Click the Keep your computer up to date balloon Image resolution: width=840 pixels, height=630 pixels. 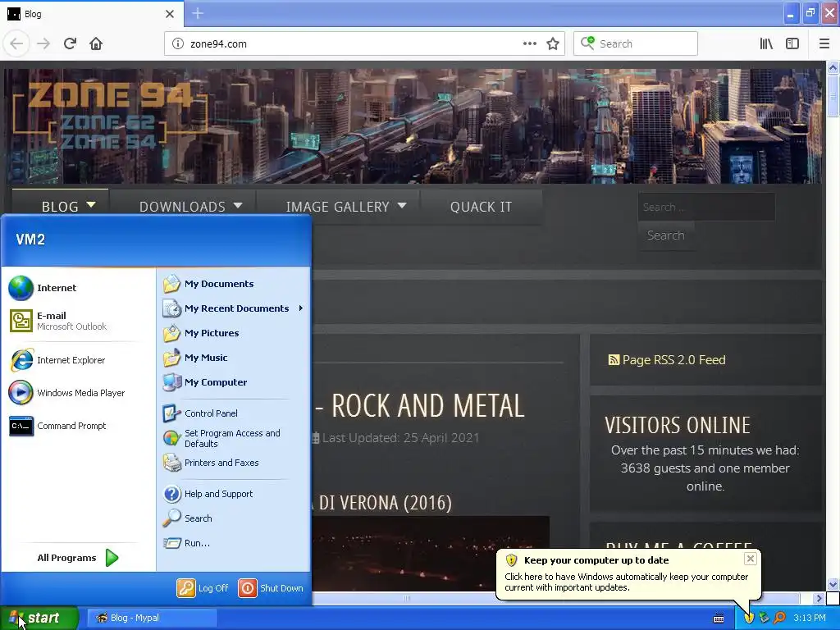coord(628,574)
